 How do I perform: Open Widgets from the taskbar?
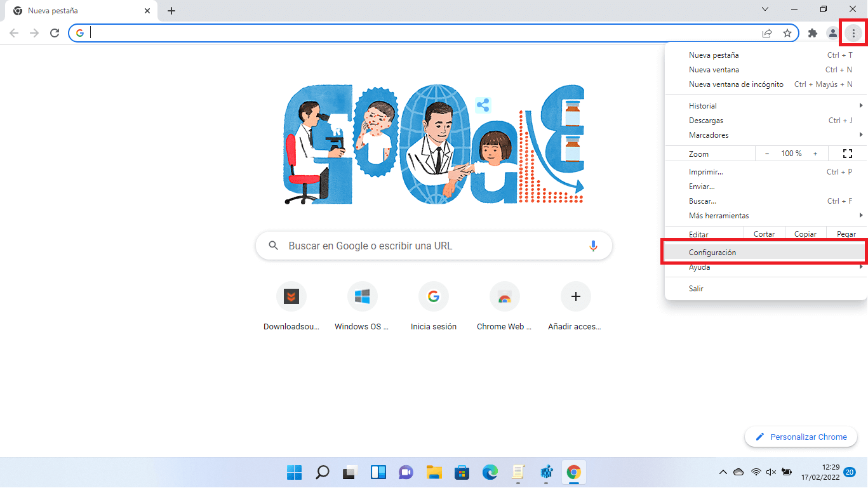click(x=378, y=472)
